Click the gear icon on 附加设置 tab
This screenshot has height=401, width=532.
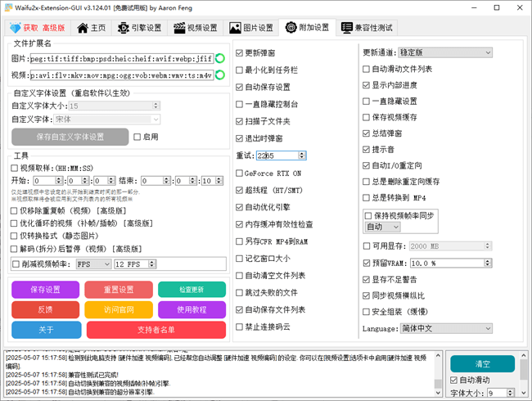(x=291, y=28)
